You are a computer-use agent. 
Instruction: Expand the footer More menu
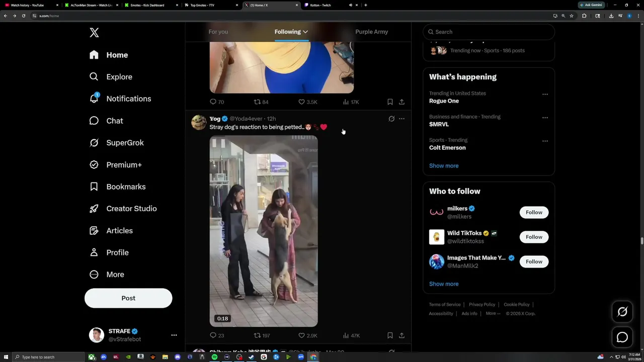point(493,314)
